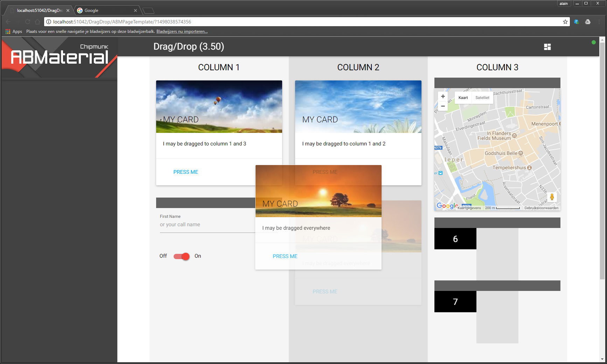Switch map to Satelliet view
The height and width of the screenshot is (364, 607).
click(x=482, y=98)
